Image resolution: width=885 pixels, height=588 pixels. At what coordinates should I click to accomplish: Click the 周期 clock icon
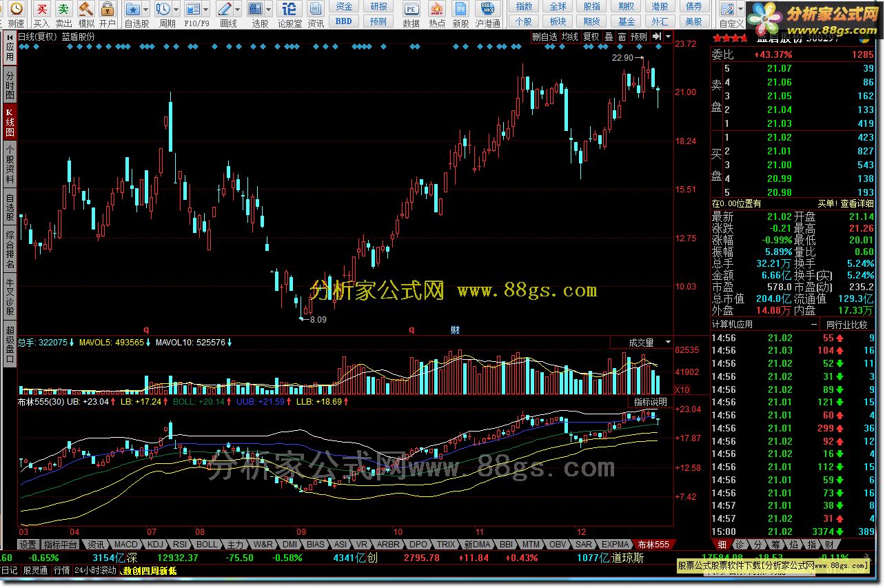tap(163, 9)
